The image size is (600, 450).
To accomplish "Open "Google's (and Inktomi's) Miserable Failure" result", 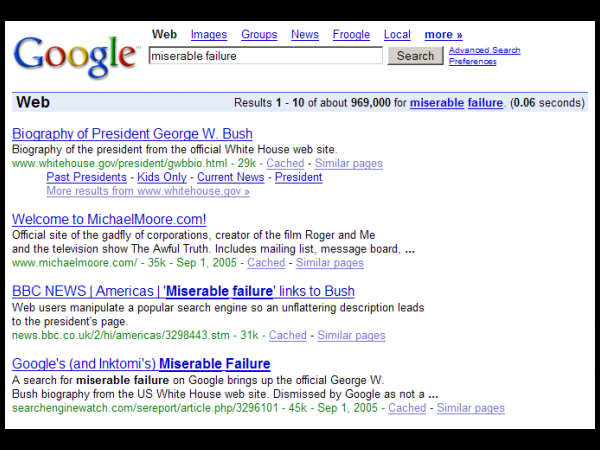I will [x=141, y=364].
